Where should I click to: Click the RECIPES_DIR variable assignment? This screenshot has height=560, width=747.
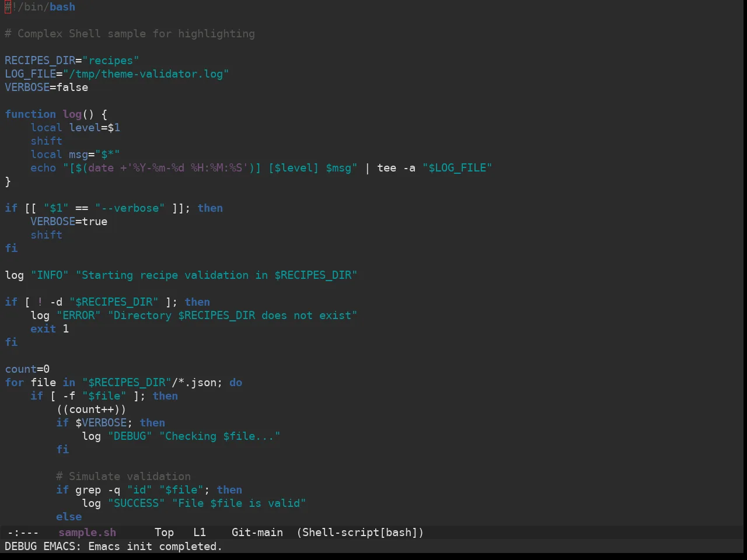[72, 61]
